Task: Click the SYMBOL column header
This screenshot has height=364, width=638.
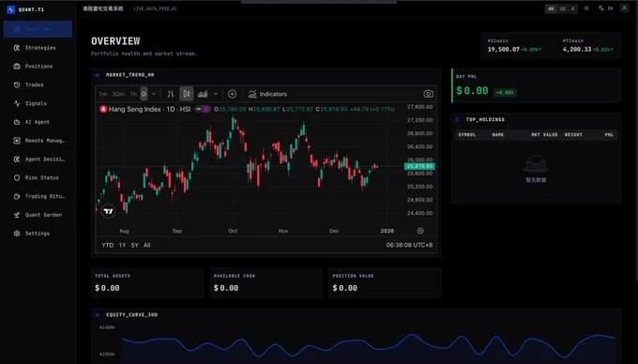Action: pos(466,134)
